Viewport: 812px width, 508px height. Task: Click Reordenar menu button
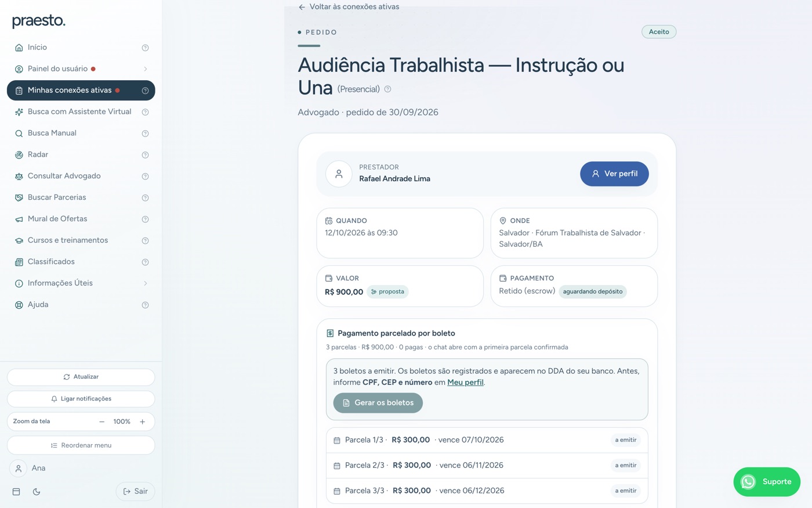tap(81, 445)
